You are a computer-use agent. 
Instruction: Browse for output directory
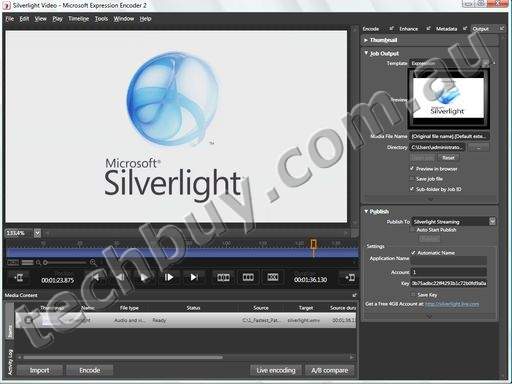(x=478, y=147)
